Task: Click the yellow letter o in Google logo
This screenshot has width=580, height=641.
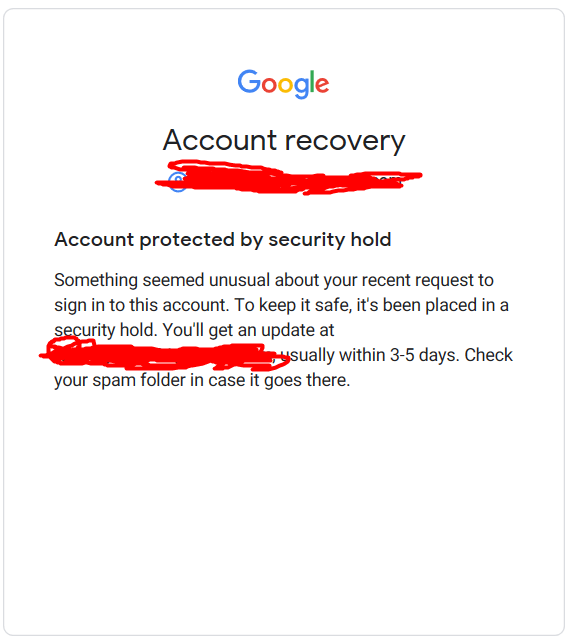Action: tap(285, 85)
